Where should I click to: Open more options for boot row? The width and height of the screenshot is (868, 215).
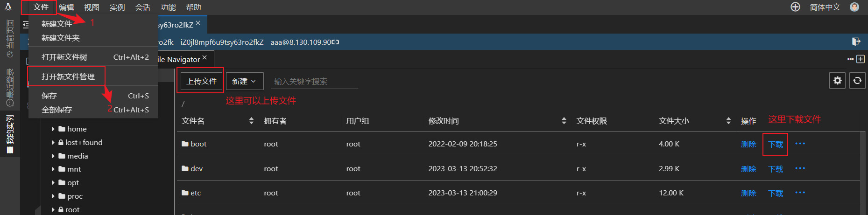pyautogui.click(x=800, y=144)
